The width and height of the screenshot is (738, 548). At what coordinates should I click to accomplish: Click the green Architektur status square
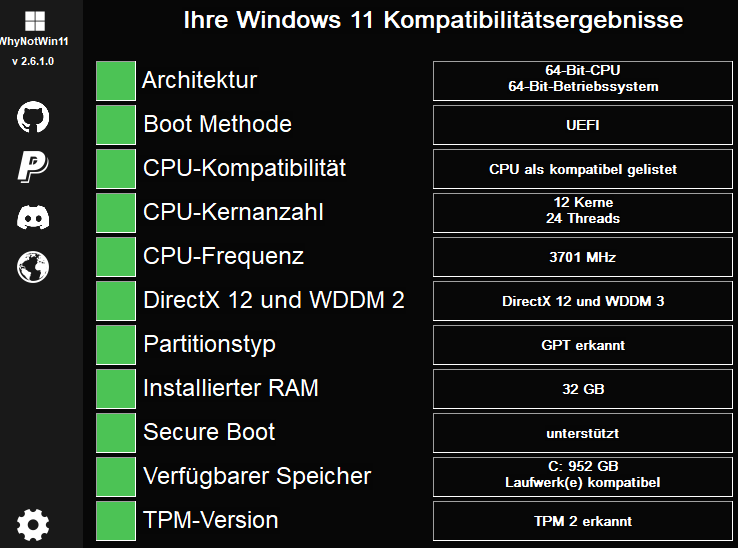pos(116,81)
